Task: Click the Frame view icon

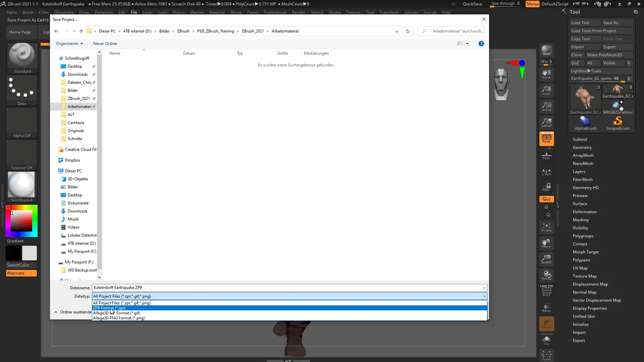Action: coord(546,228)
